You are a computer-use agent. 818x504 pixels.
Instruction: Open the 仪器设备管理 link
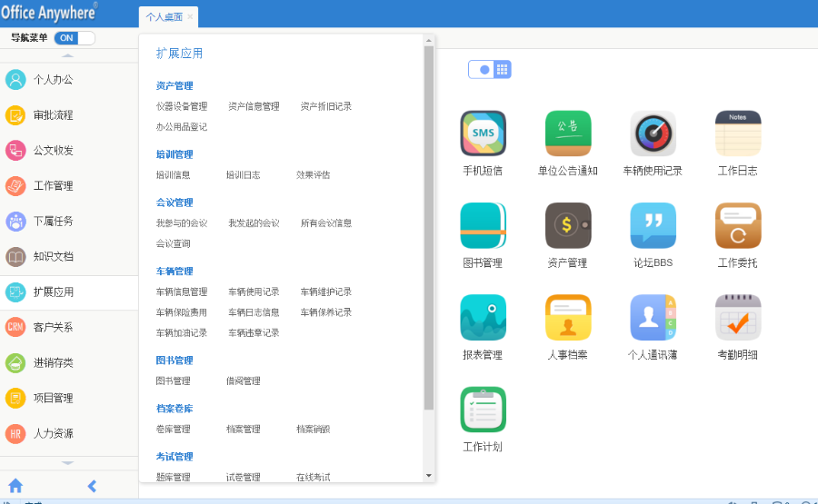182,106
